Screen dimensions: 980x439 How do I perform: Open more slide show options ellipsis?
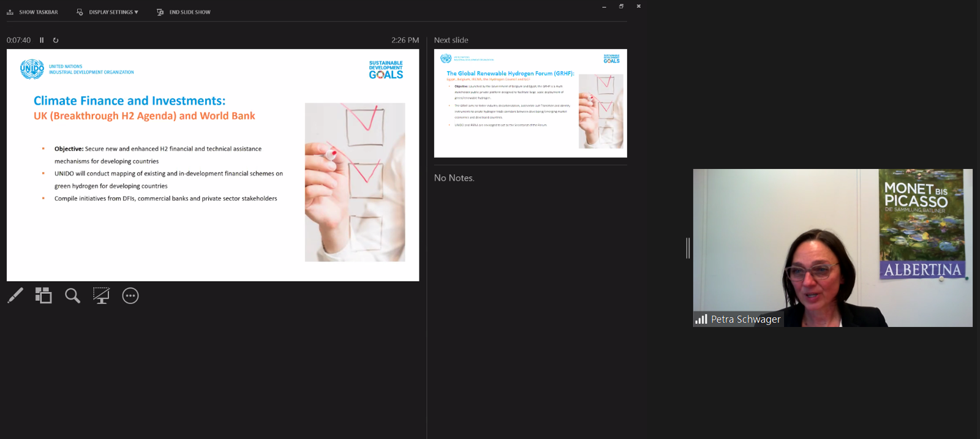pos(130,296)
